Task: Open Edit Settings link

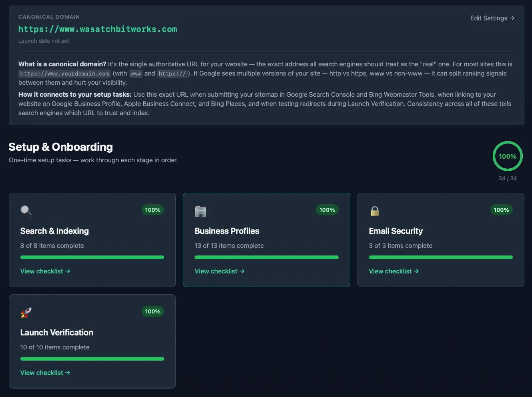Action: 492,18
